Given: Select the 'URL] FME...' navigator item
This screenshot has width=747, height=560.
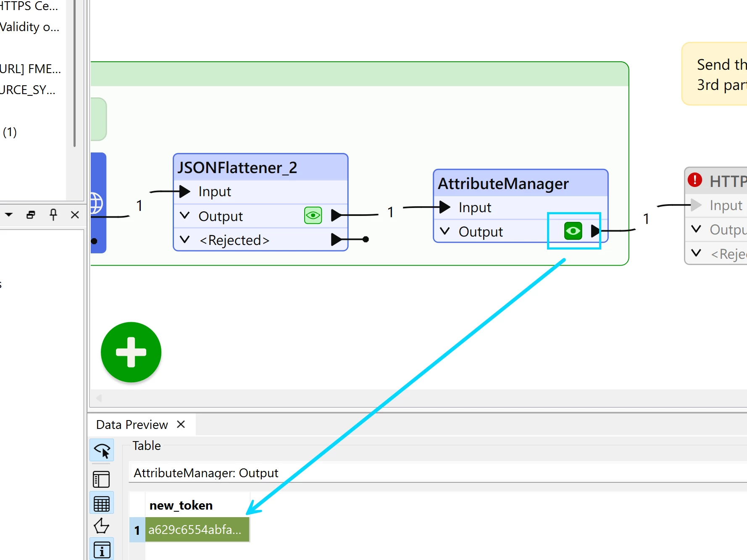Looking at the screenshot, I should pos(30,68).
